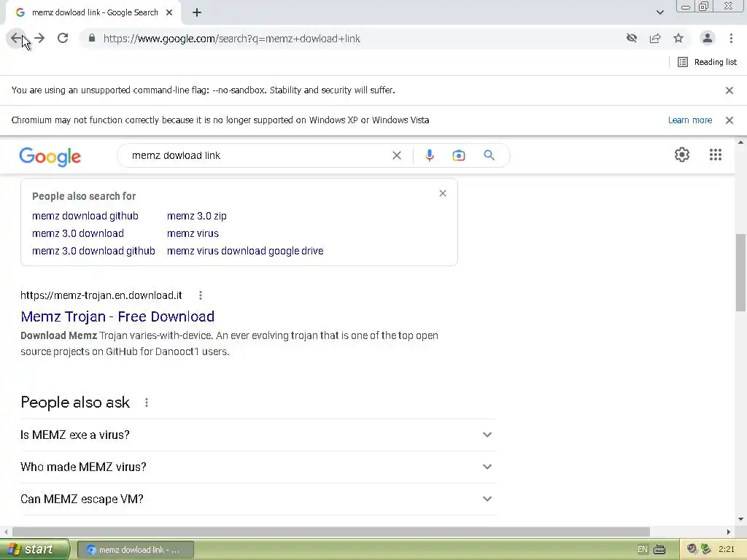Click the memz-trojan.en.download.it URL
This screenshot has height=560, width=747.
[x=101, y=295]
